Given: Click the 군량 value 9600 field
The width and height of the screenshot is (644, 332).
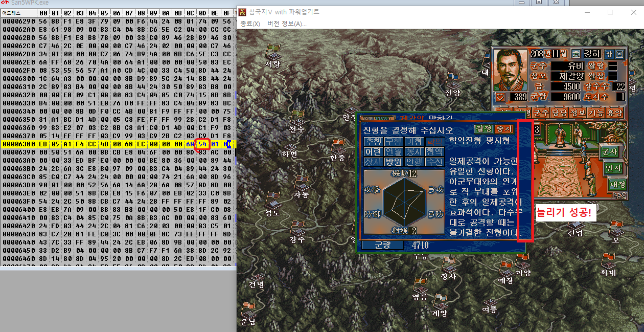Looking at the screenshot, I should pos(566,97).
